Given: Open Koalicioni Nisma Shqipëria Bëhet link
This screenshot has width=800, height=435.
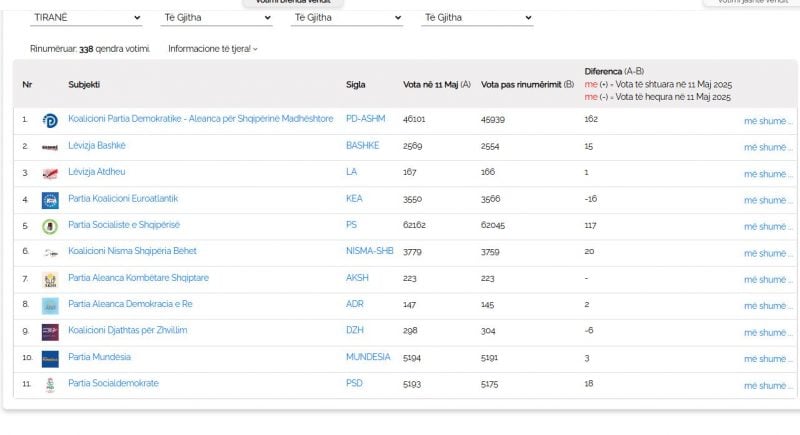Looking at the screenshot, I should click(x=132, y=251).
